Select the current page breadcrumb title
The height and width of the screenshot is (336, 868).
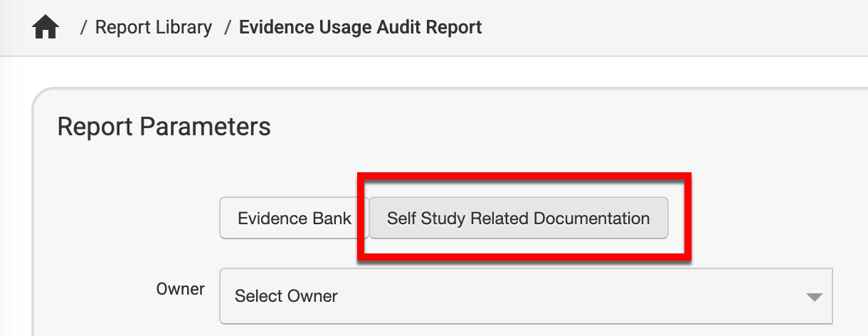tap(360, 28)
